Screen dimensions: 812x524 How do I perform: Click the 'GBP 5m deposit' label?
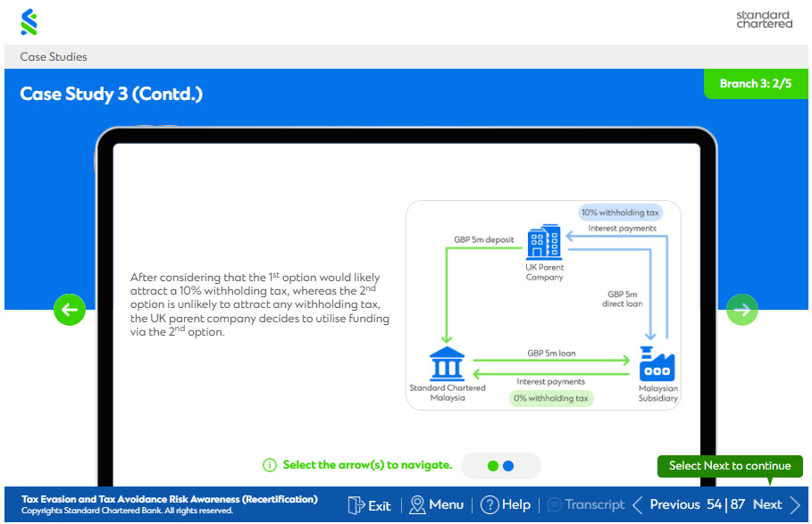point(483,240)
